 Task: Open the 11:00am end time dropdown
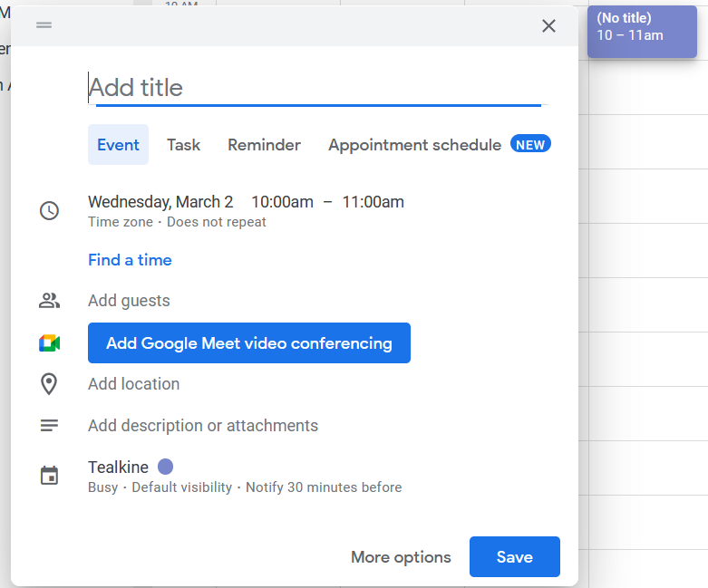coord(373,201)
